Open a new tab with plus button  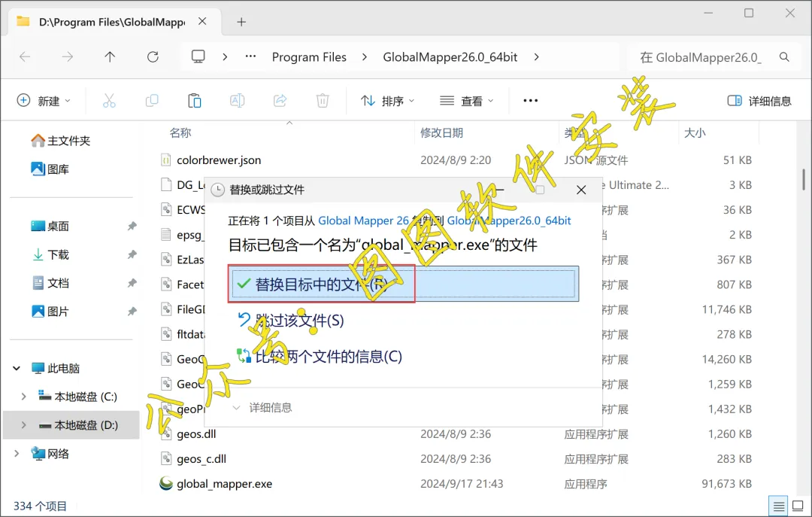point(241,22)
